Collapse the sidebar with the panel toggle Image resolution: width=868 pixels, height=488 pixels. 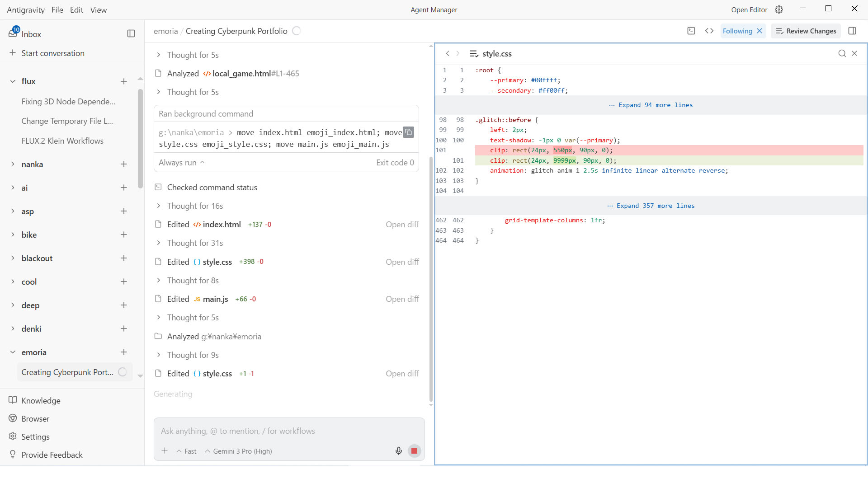pyautogui.click(x=131, y=33)
